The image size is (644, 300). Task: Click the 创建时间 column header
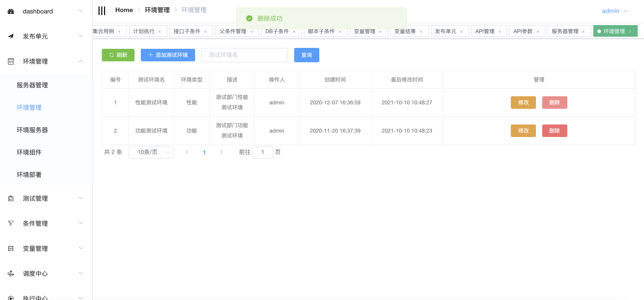coord(335,80)
